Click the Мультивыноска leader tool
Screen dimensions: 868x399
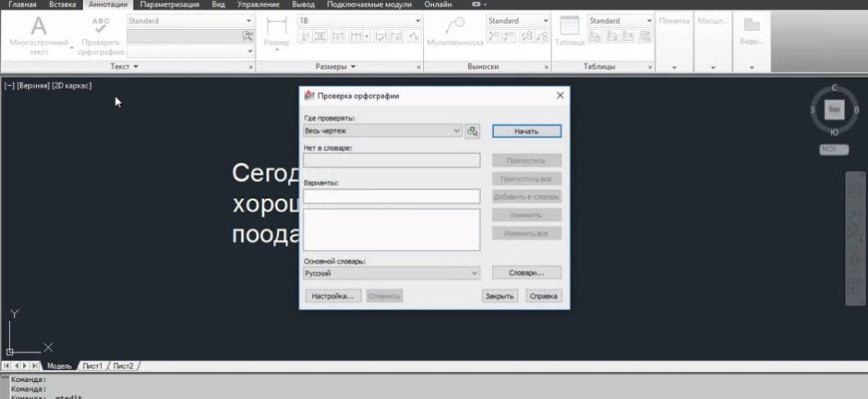coord(454,31)
